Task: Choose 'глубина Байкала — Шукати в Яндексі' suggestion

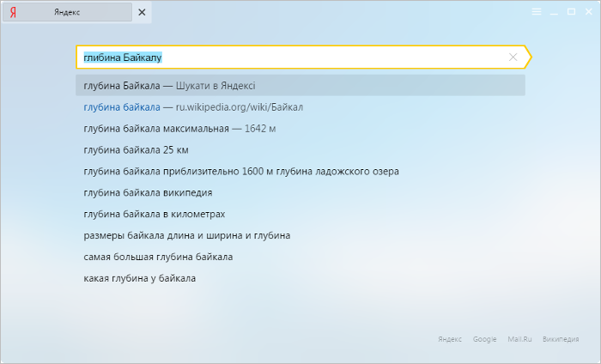Action: (x=300, y=86)
